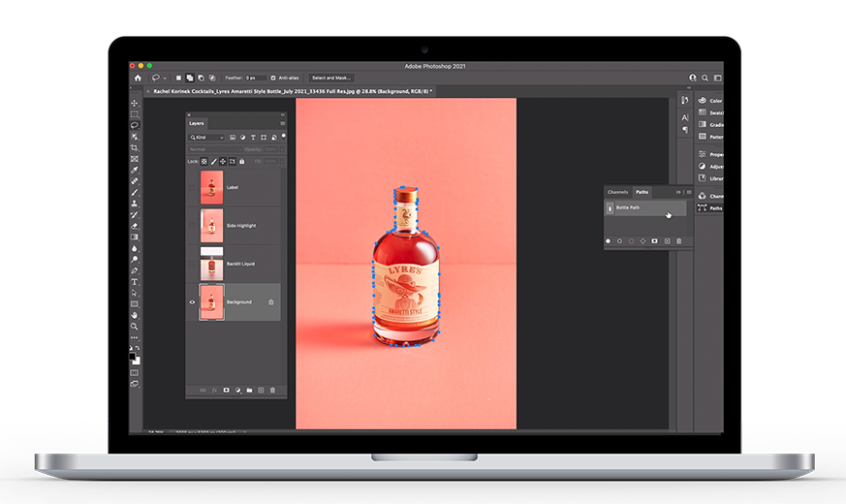Select the Eraser tool
The image size is (846, 504).
point(135,226)
